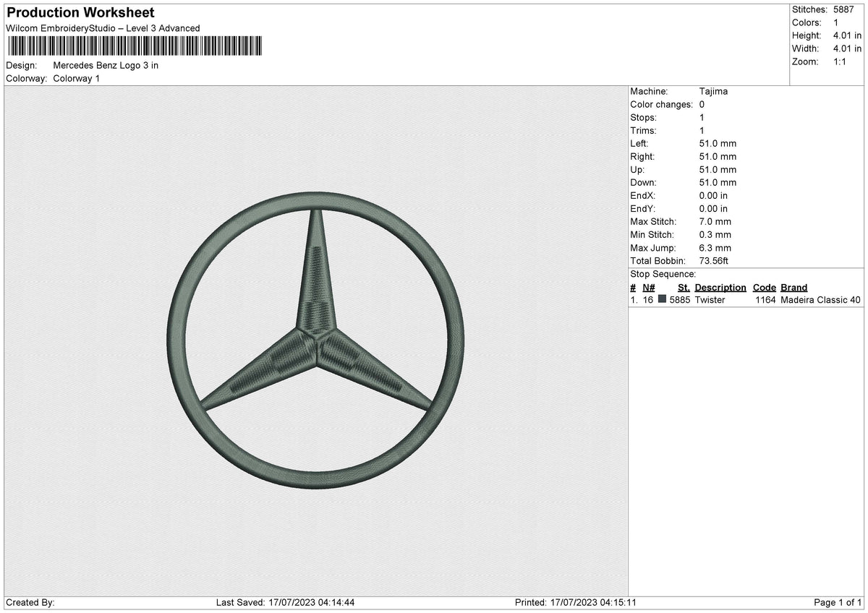
Task: Click the Min Stitch value 0.3 mm
Action: [x=715, y=234]
